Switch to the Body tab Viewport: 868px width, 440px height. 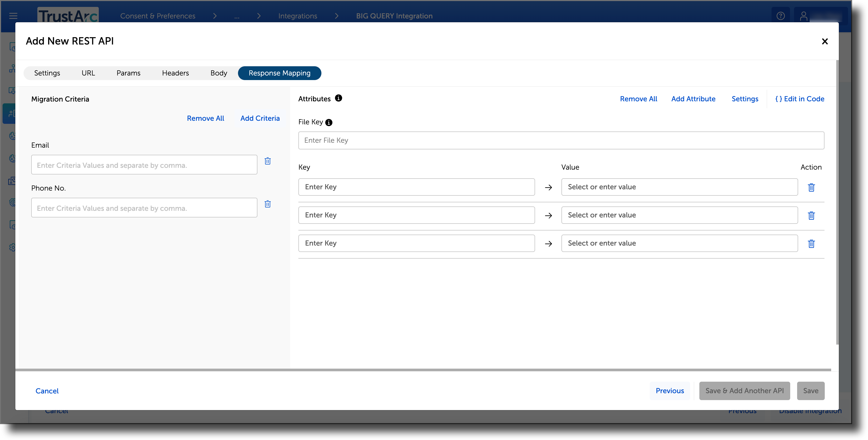click(219, 73)
